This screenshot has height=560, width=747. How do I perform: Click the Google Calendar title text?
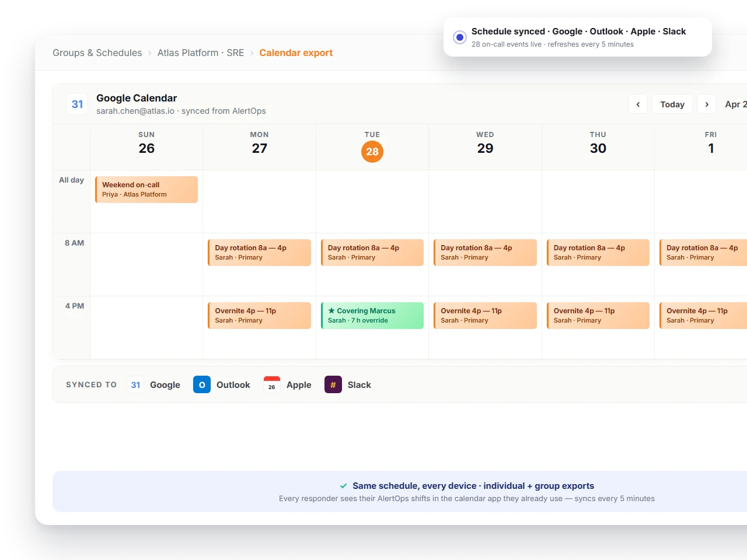pos(137,98)
